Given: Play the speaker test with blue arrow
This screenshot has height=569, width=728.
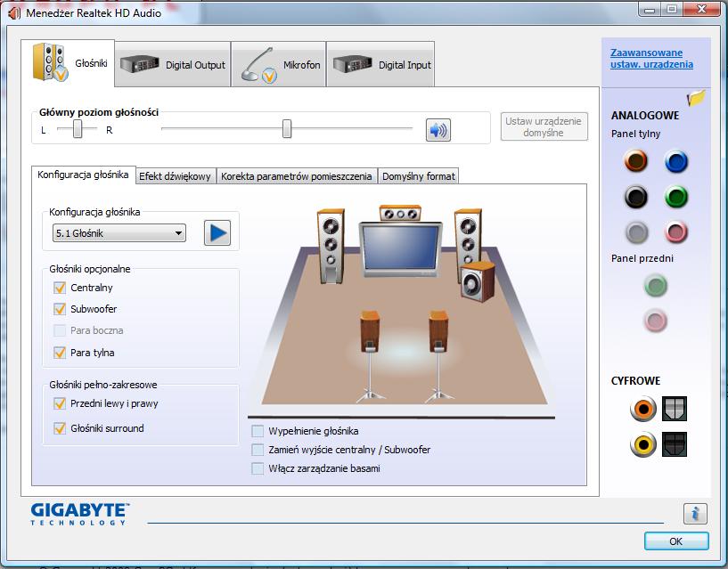Looking at the screenshot, I should pyautogui.click(x=217, y=233).
